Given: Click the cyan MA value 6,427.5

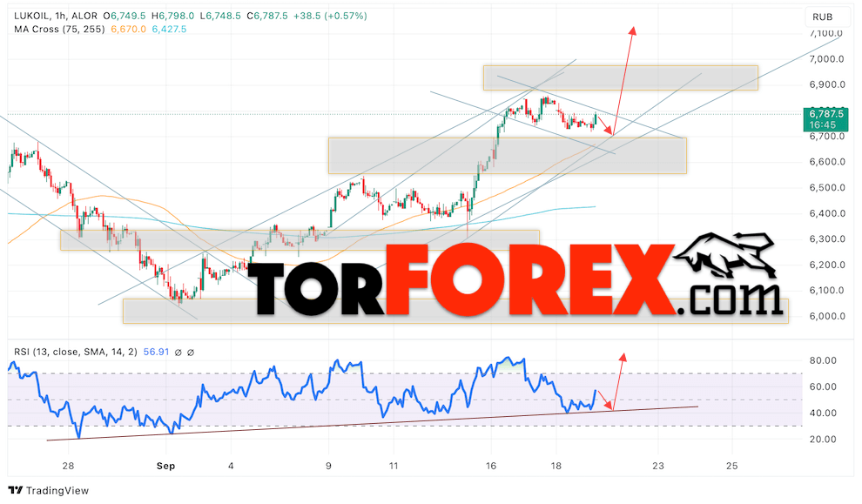Looking at the screenshot, I should click(x=169, y=29).
